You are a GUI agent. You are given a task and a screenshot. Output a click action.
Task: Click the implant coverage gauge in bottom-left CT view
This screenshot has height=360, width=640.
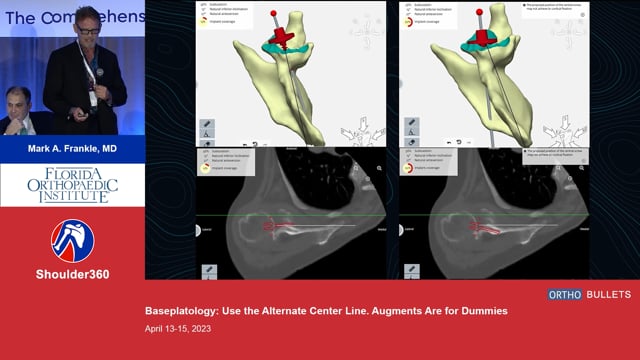[205, 168]
